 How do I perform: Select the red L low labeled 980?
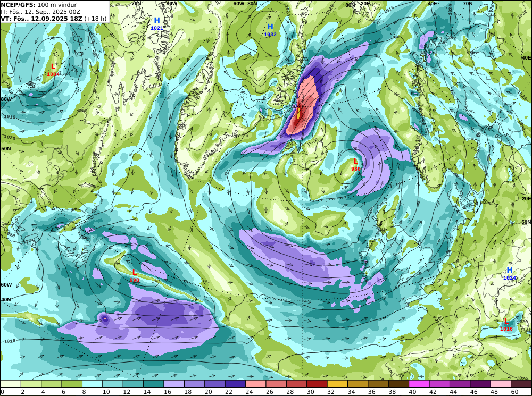coord(355,162)
